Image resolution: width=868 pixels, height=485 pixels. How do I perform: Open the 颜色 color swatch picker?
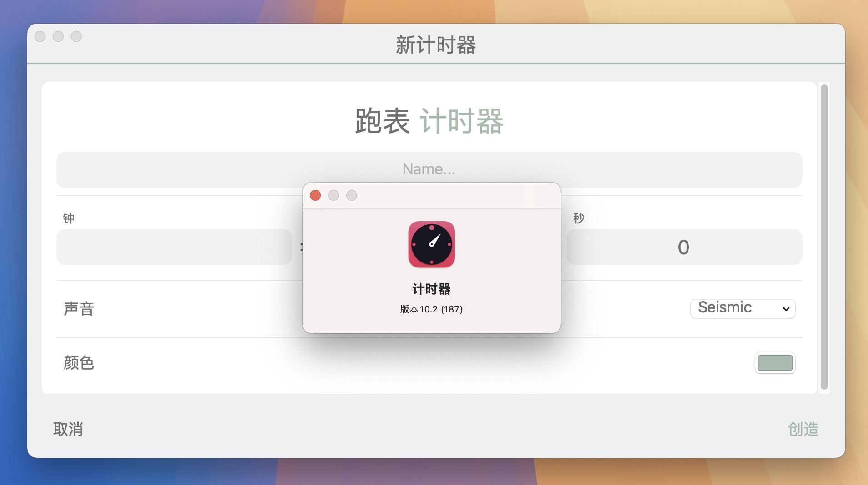(x=775, y=363)
